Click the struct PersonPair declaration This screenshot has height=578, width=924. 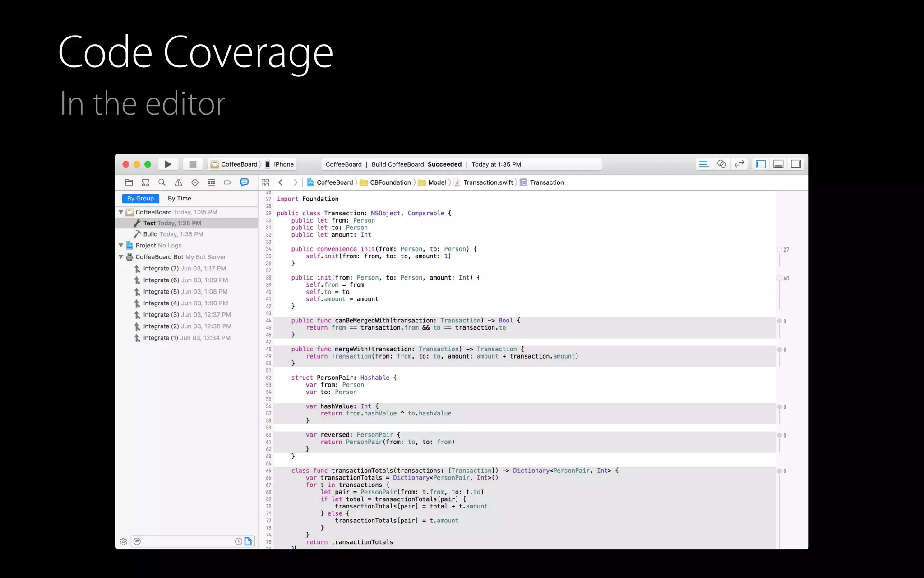344,378
